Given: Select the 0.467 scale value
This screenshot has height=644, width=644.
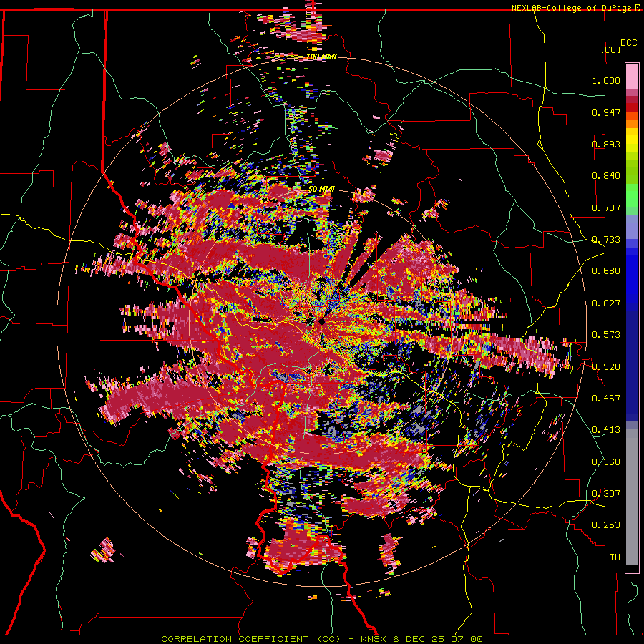Looking at the screenshot, I should (x=606, y=399).
